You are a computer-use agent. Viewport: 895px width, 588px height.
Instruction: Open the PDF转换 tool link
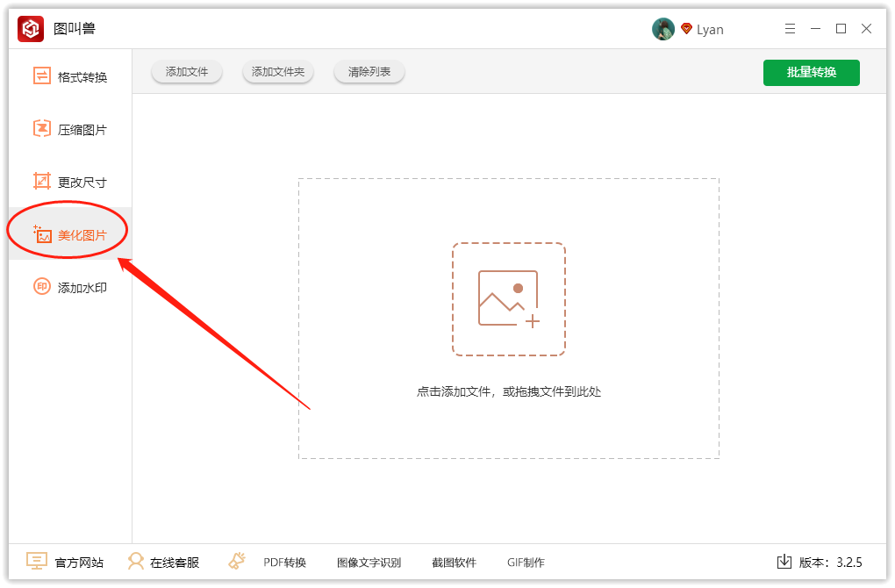(284, 563)
